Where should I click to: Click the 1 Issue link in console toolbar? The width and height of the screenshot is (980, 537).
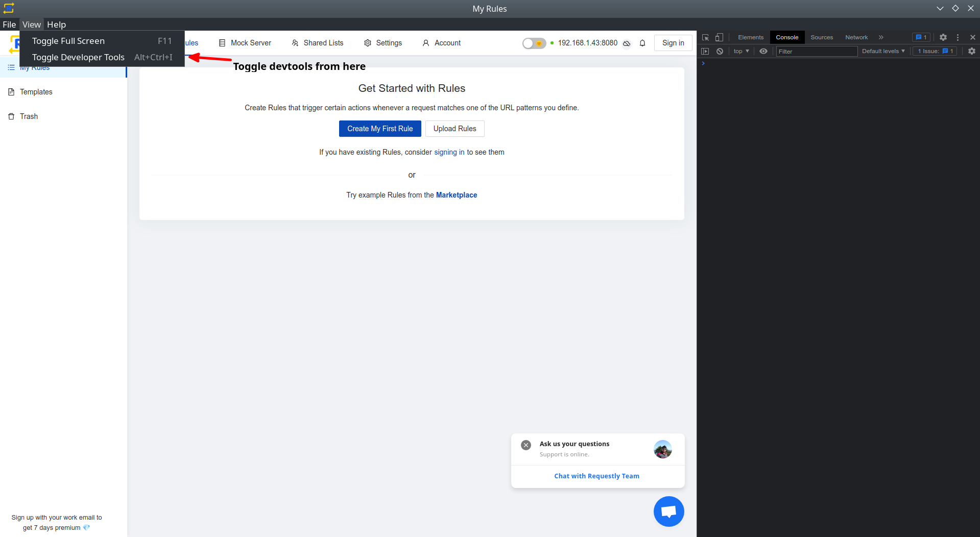pyautogui.click(x=936, y=51)
